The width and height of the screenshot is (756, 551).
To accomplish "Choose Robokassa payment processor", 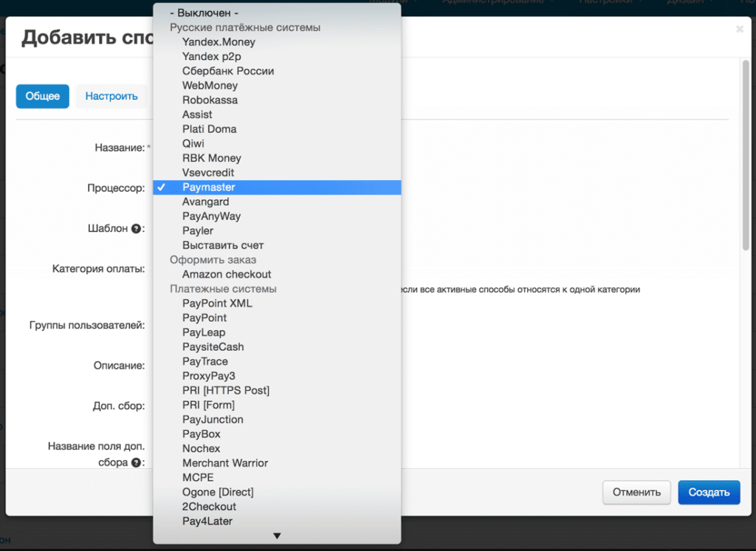I will [210, 100].
